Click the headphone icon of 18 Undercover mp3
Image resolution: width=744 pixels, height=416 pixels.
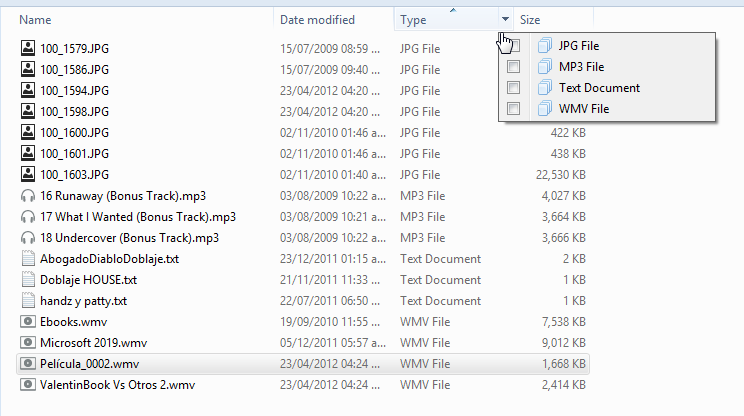pyautogui.click(x=28, y=238)
